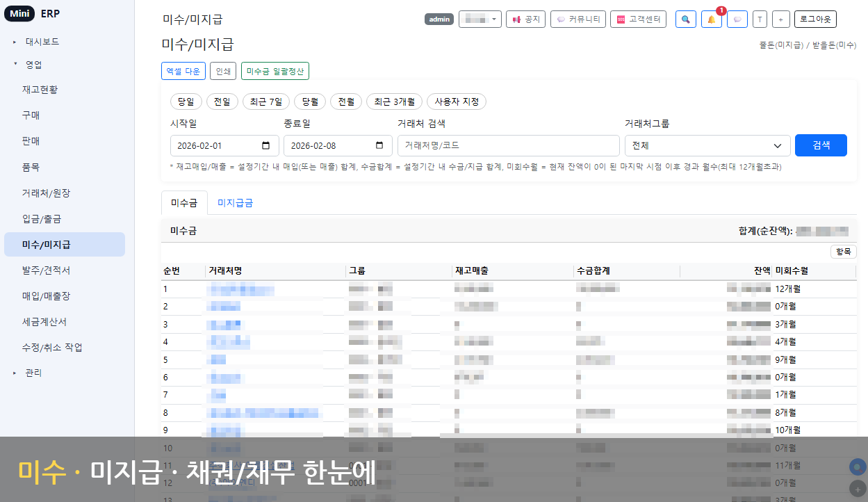Open the blurred user account dropdown

[x=480, y=19]
